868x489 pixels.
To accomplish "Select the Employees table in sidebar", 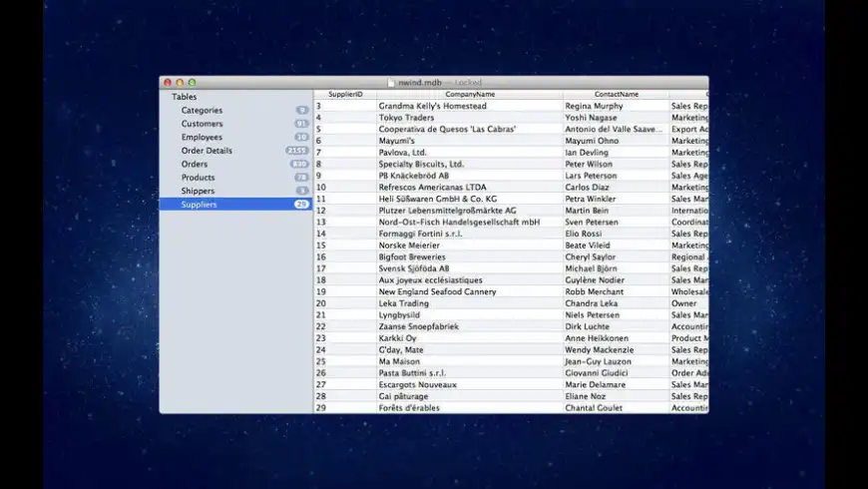I will click(x=202, y=138).
